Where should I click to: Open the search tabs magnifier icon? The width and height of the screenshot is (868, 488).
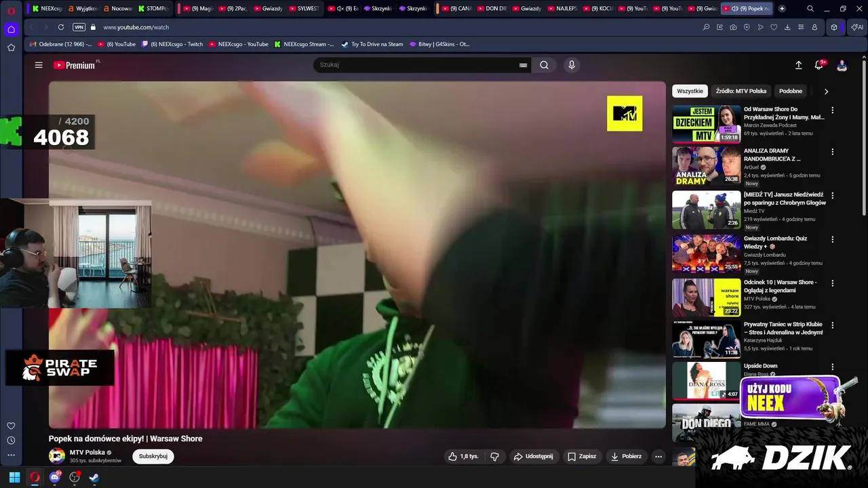[810, 9]
